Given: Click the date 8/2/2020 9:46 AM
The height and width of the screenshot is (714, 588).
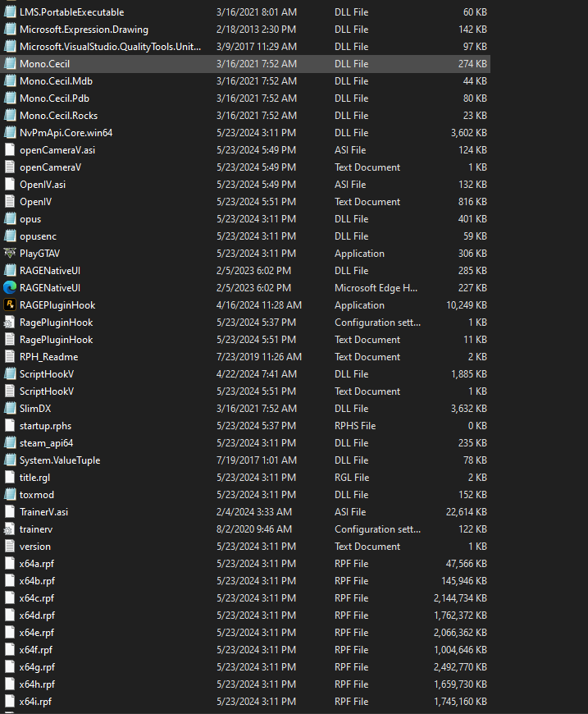Looking at the screenshot, I should point(254,529).
